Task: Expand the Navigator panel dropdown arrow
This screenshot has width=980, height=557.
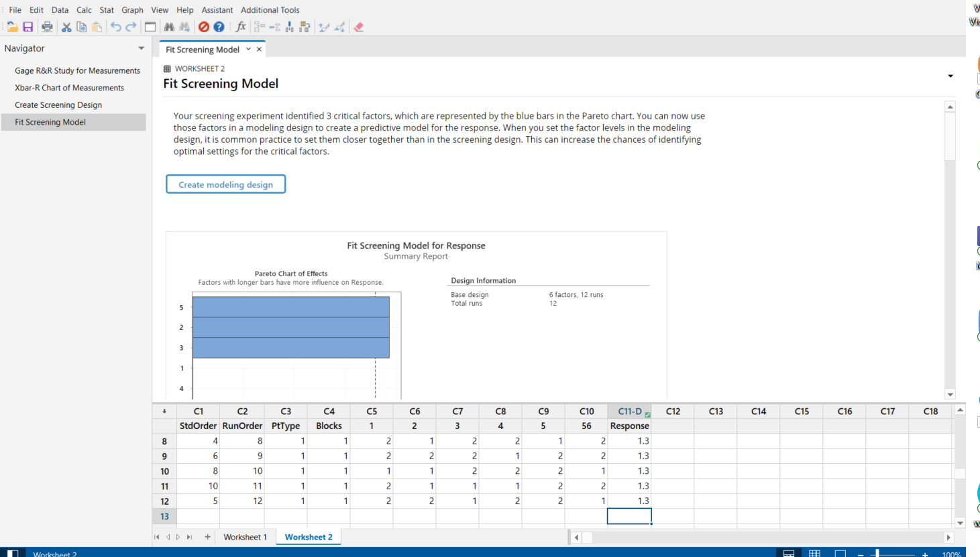Action: pos(141,48)
